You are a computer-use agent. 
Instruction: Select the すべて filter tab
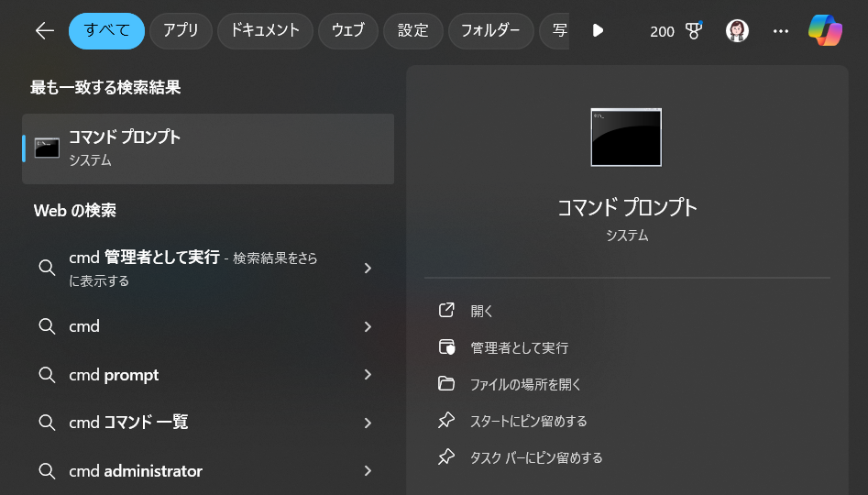tap(107, 31)
